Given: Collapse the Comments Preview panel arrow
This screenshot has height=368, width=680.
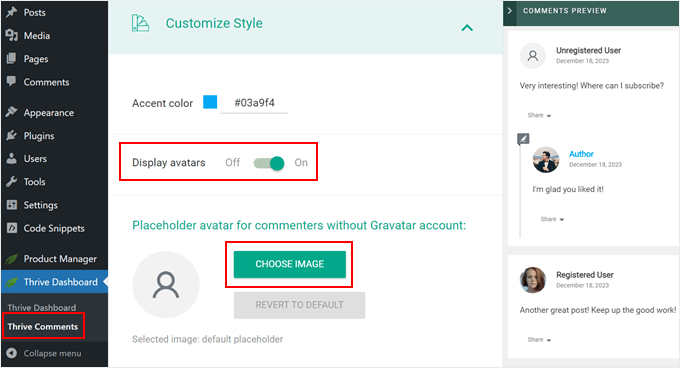Looking at the screenshot, I should 510,10.
